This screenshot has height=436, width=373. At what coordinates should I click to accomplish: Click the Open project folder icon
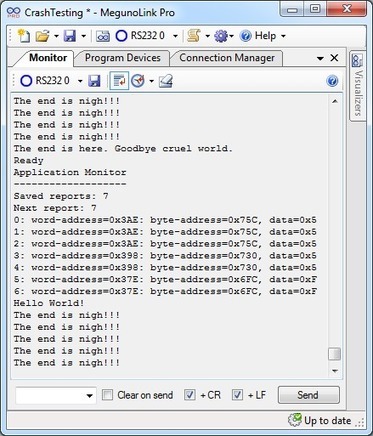click(x=42, y=36)
